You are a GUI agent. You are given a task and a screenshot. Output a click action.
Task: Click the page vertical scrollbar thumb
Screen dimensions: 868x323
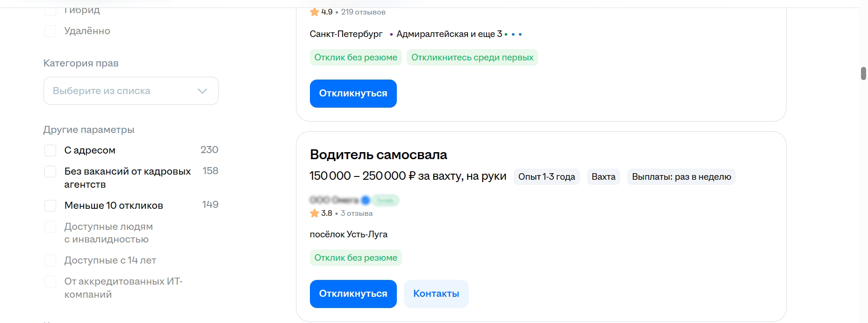863,73
